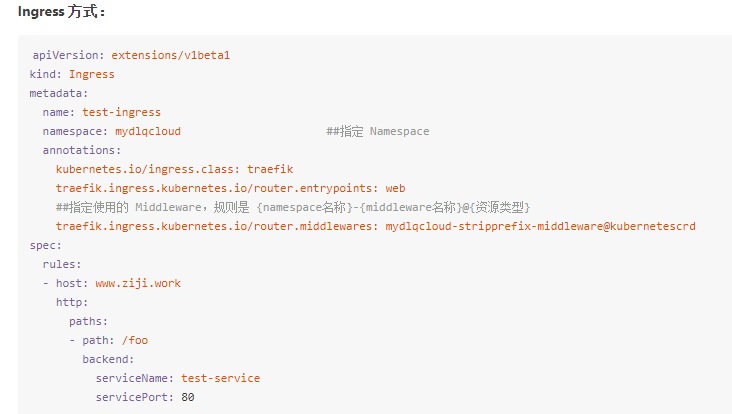Click the router.entrypoints web annotation
Screen dimensions: 732x414
(231, 188)
